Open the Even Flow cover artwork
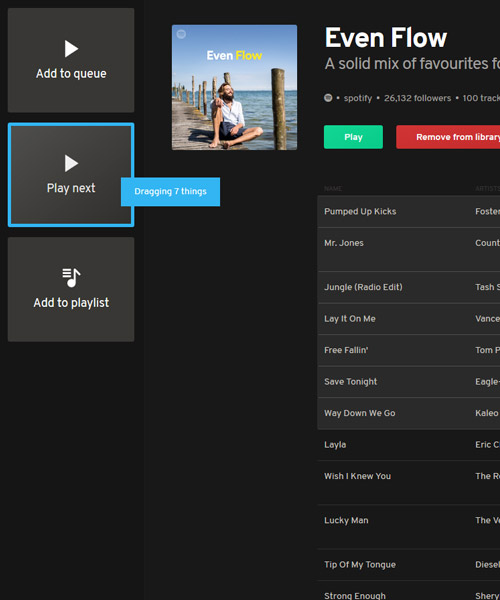 pyautogui.click(x=235, y=87)
